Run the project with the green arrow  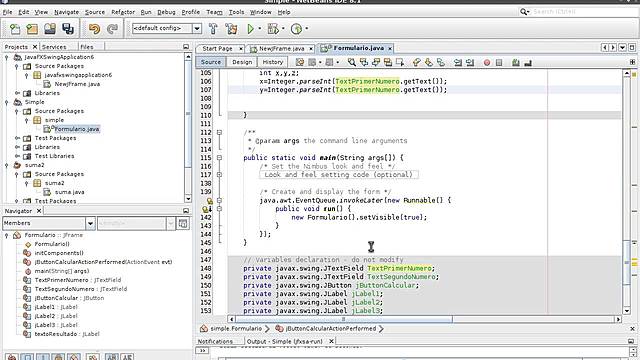(x=251, y=29)
